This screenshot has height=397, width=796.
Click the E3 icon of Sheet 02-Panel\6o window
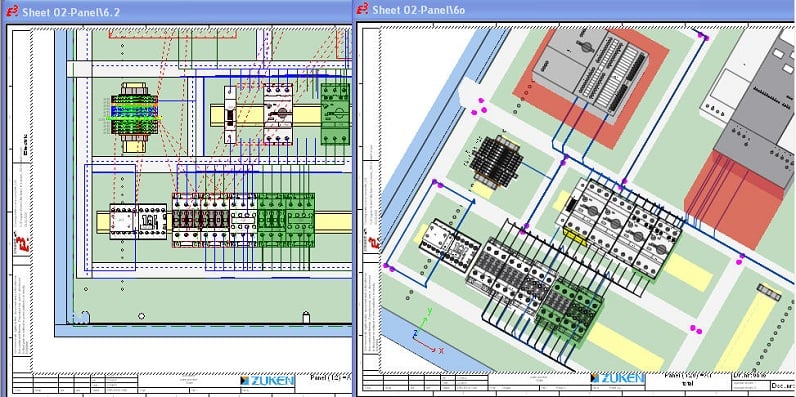[x=362, y=10]
